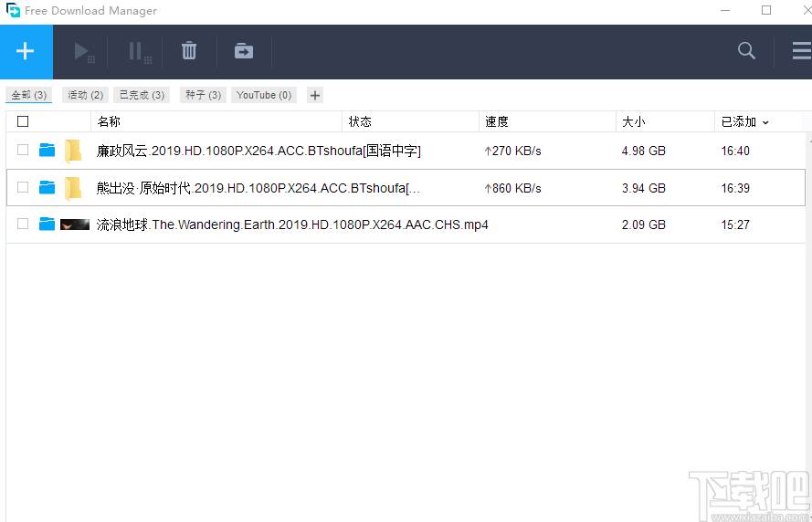
Task: Click added time 16:39
Action: tap(735, 188)
